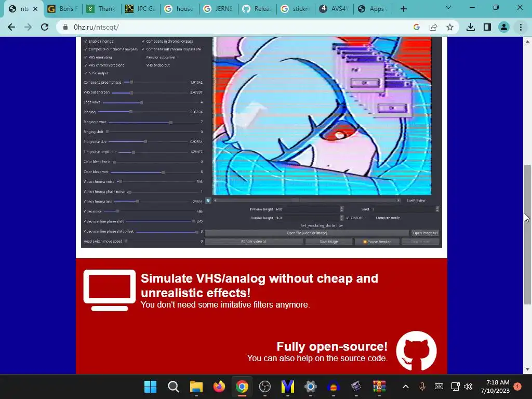Open Chrome downloads
This screenshot has width=532, height=399.
(x=471, y=27)
